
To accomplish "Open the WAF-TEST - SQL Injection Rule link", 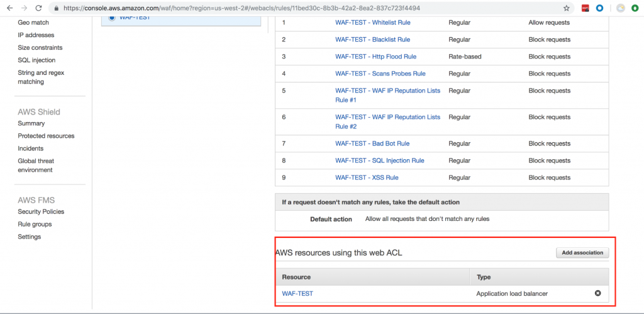I will click(x=379, y=160).
